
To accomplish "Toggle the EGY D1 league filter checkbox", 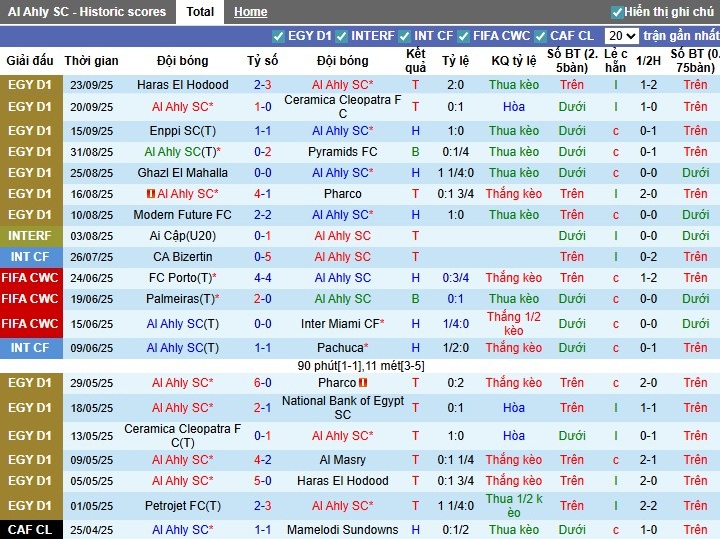I will click(278, 36).
